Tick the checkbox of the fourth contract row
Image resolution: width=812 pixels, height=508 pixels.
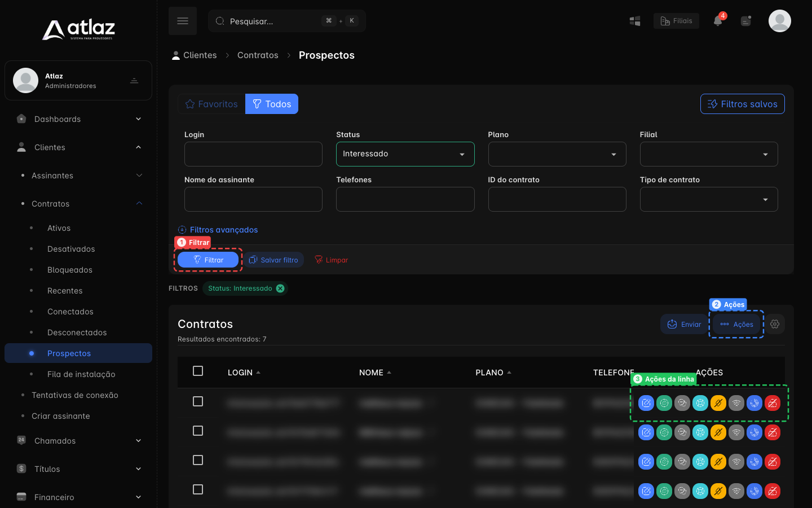click(x=198, y=489)
